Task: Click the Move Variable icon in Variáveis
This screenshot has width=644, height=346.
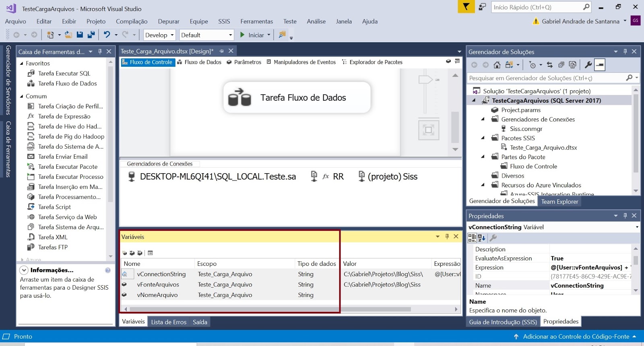Action: click(x=132, y=253)
